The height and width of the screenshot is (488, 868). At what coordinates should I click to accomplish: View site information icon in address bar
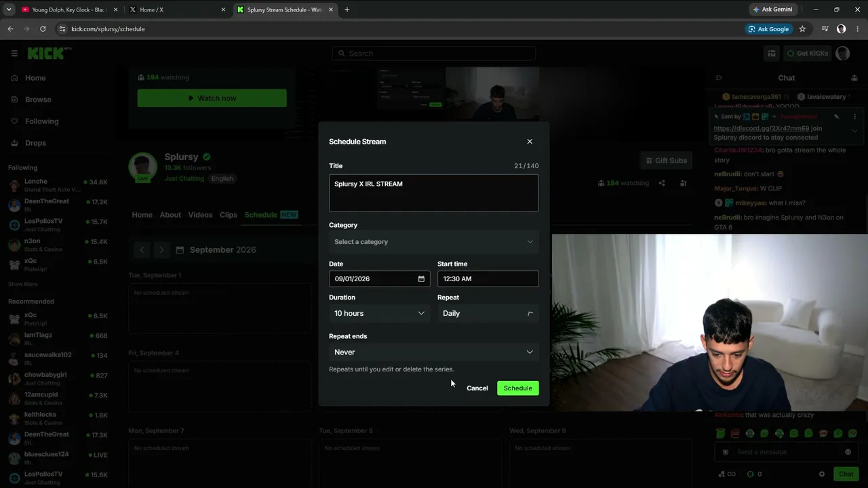click(x=62, y=29)
